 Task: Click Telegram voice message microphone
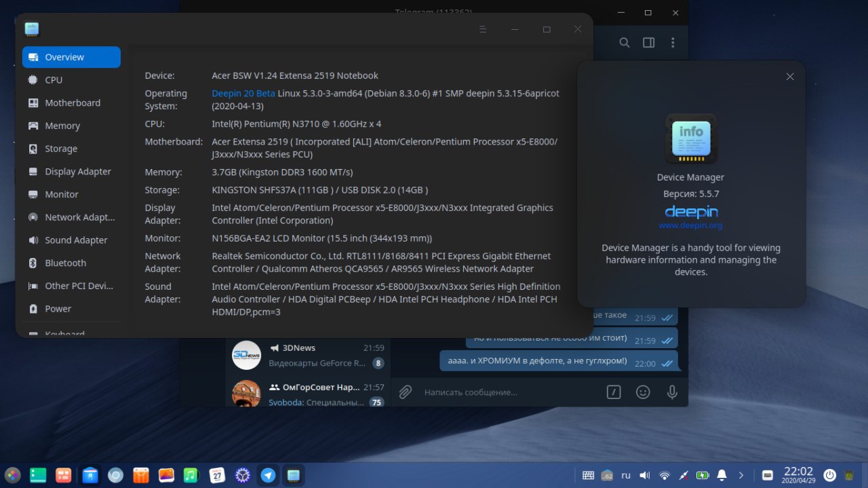[x=672, y=392]
